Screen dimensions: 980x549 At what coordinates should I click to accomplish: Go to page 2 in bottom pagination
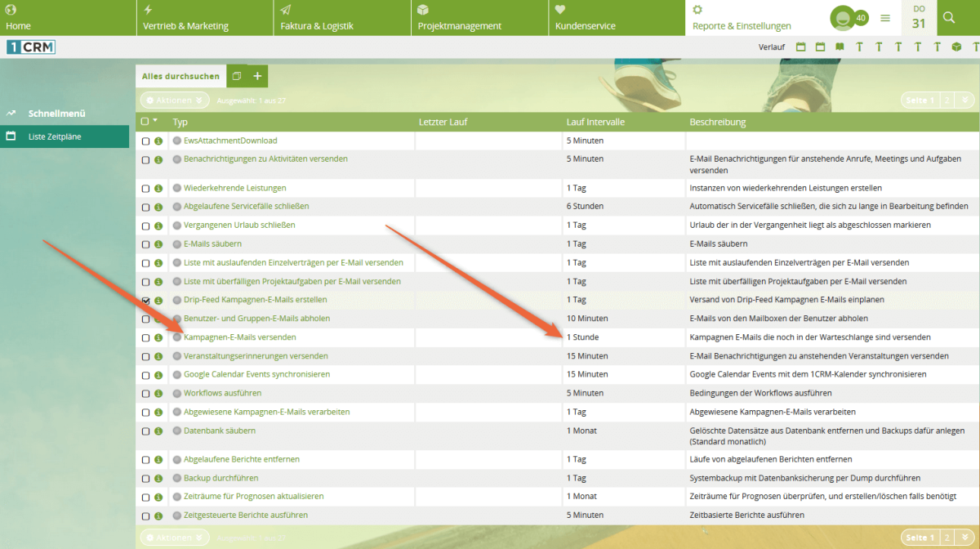pyautogui.click(x=947, y=538)
